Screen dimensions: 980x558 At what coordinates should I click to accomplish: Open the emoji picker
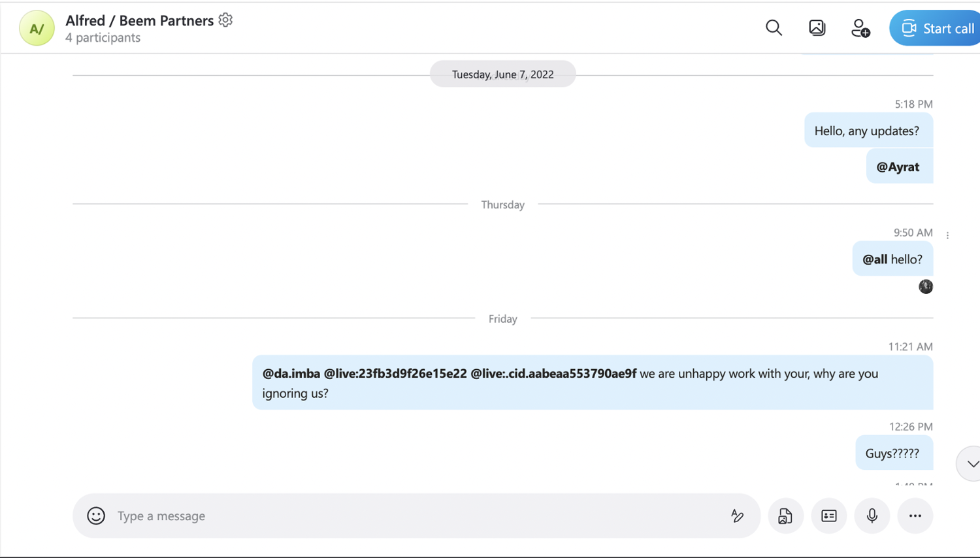pos(96,516)
